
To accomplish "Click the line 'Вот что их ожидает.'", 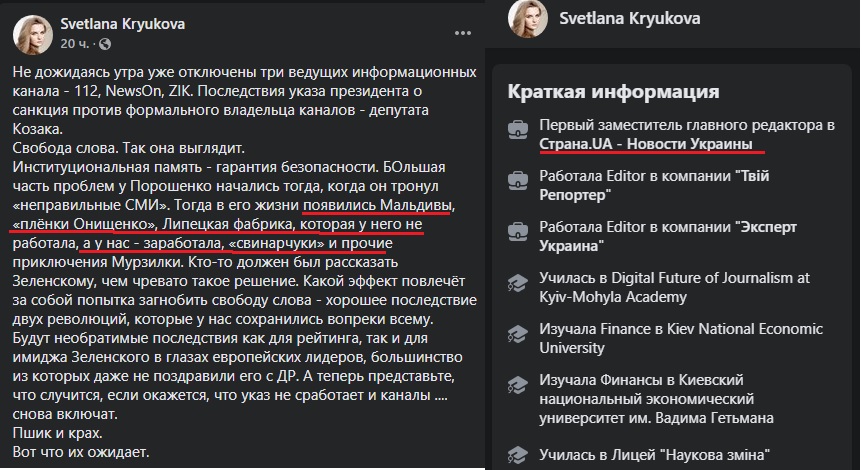I will (x=81, y=452).
